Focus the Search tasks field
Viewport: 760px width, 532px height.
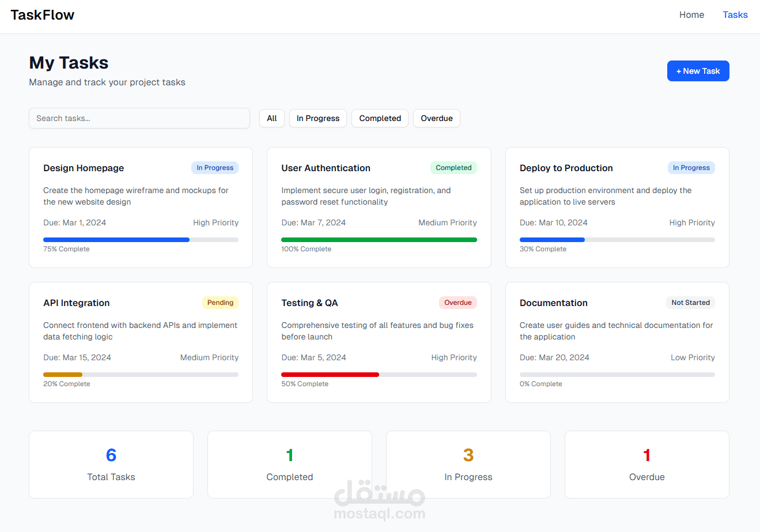click(139, 118)
